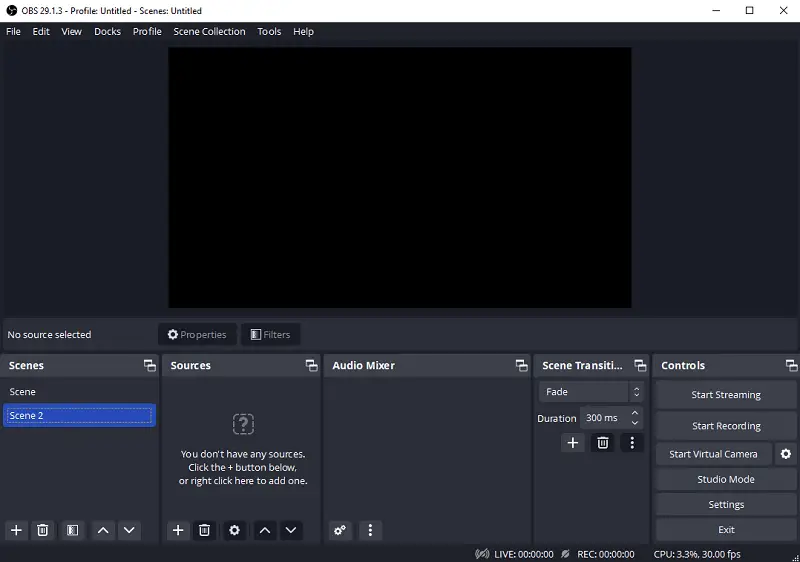Increase transition duration with up arrow
Screen dimensions: 800x562
point(635,413)
